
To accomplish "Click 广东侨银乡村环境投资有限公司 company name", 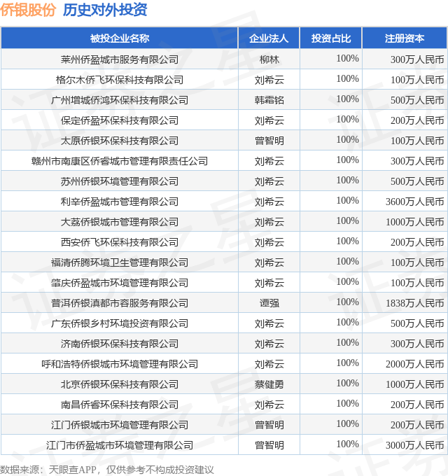I will tap(120, 323).
